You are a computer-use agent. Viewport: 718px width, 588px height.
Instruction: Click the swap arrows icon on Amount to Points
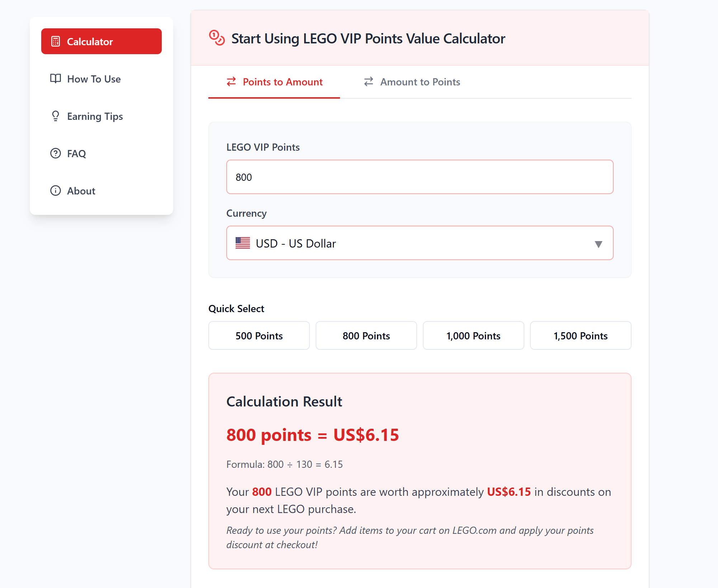coord(369,82)
